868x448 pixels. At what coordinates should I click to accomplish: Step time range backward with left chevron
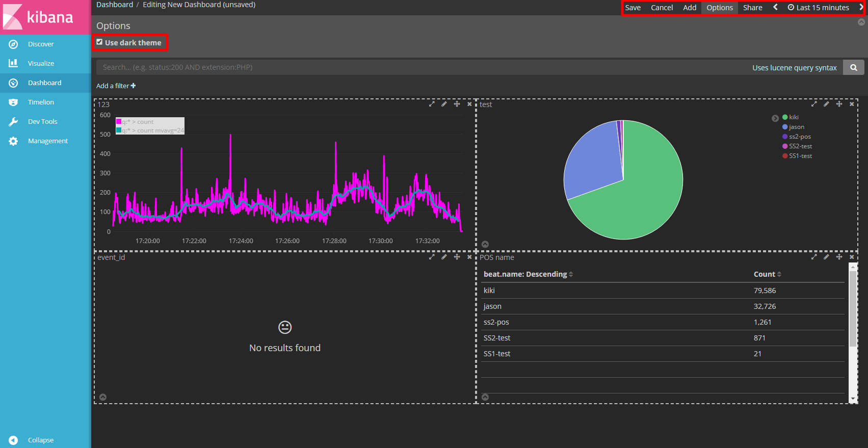(775, 7)
